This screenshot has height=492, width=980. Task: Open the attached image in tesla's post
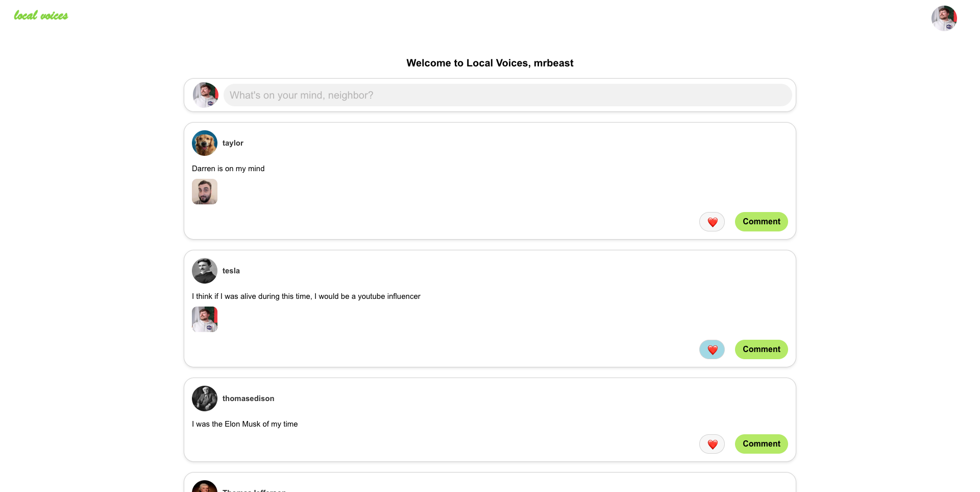(205, 319)
